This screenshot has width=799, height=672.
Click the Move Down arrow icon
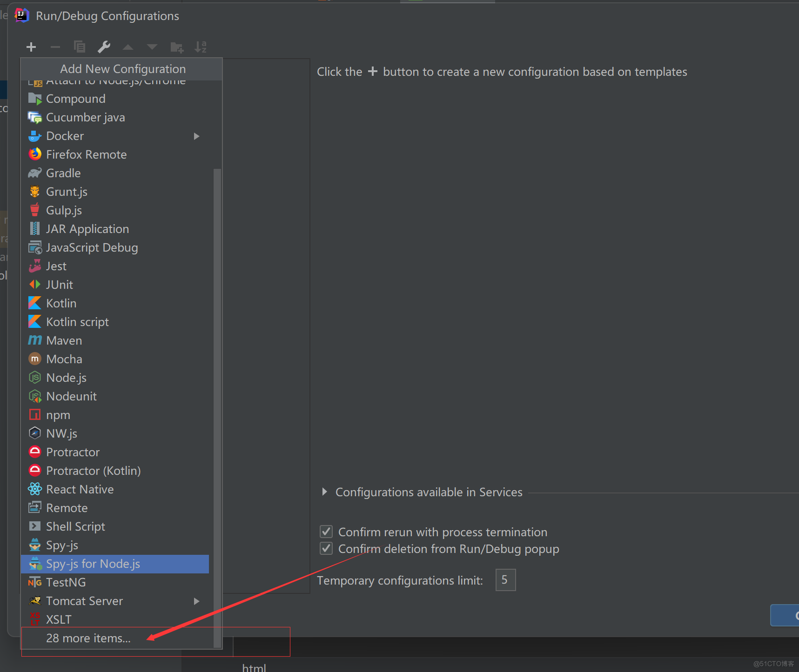(152, 47)
